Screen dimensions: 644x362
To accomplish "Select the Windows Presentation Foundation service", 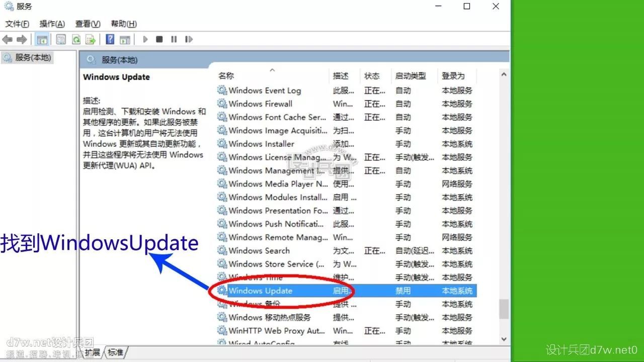I will click(x=347, y=211).
